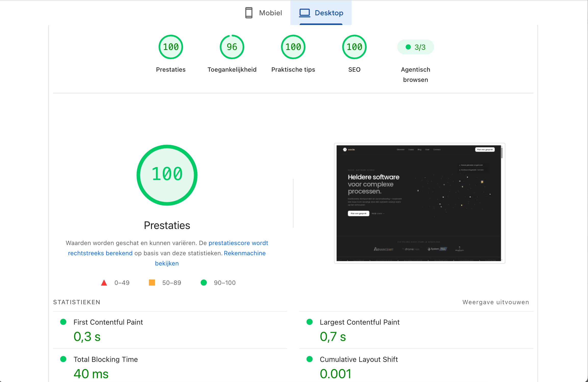588x382 pixels.
Task: Click the green dot beside First Contentful Paint
Action: tap(63, 322)
